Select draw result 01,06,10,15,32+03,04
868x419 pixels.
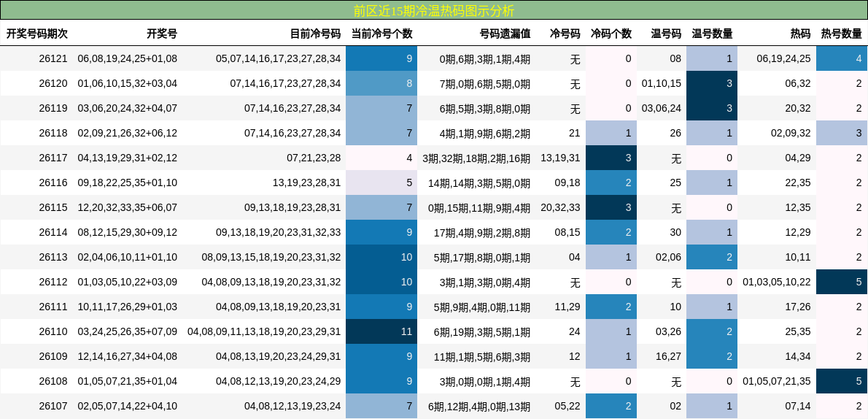click(x=128, y=84)
